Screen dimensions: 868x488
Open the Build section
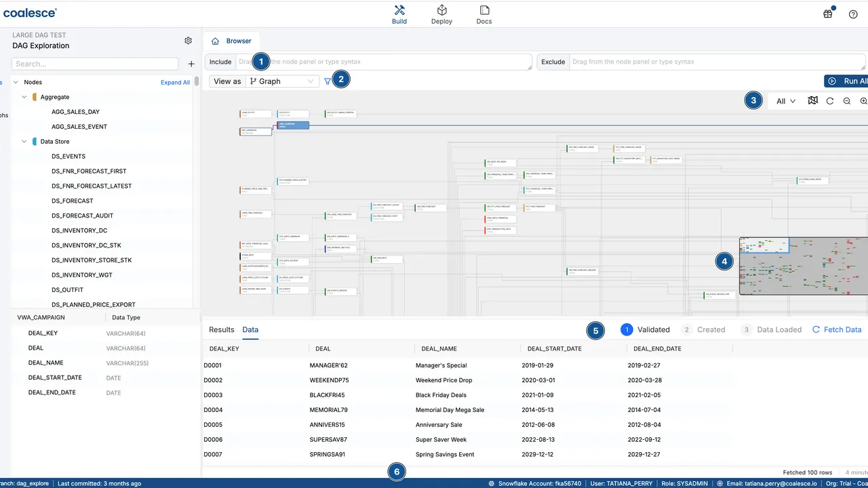[399, 14]
